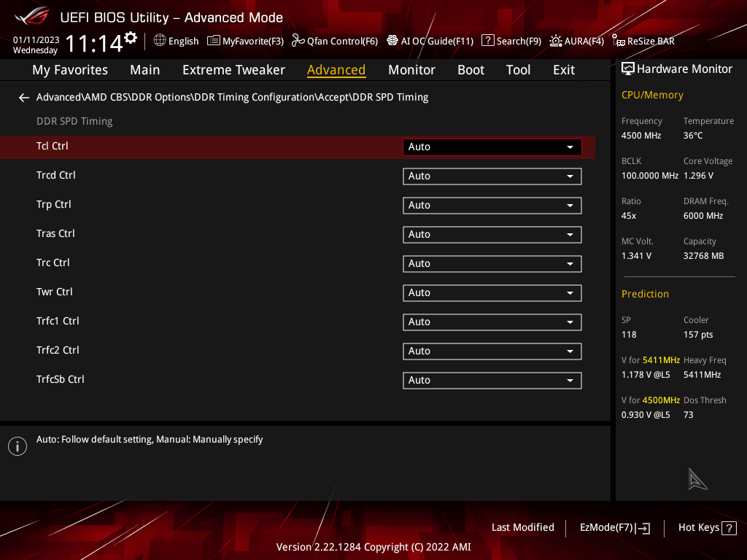Switch to My Favorites tab

point(70,70)
